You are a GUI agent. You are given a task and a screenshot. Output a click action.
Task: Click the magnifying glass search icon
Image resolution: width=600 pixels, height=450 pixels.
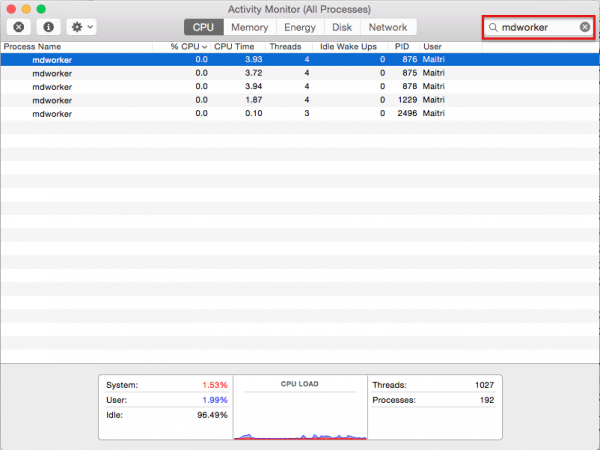click(493, 27)
